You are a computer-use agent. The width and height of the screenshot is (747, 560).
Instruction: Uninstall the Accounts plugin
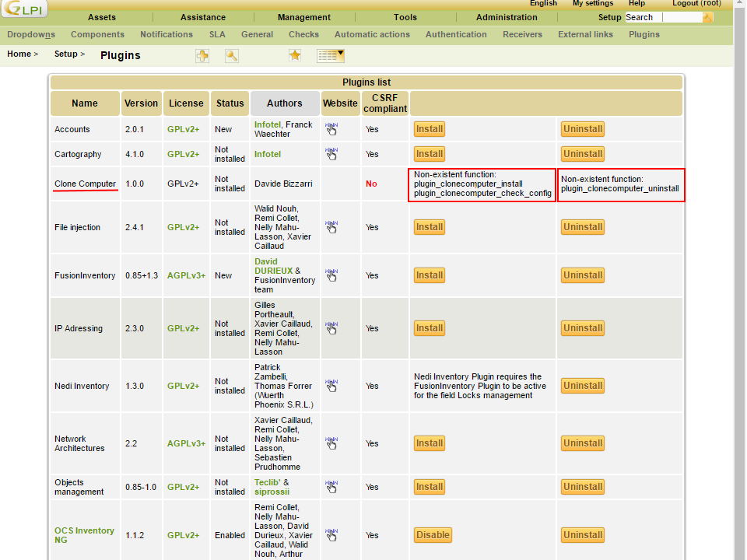583,129
